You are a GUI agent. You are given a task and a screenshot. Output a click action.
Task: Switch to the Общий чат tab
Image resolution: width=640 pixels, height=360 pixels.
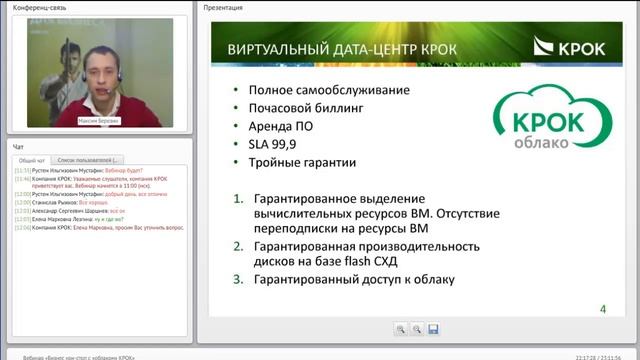(x=31, y=160)
